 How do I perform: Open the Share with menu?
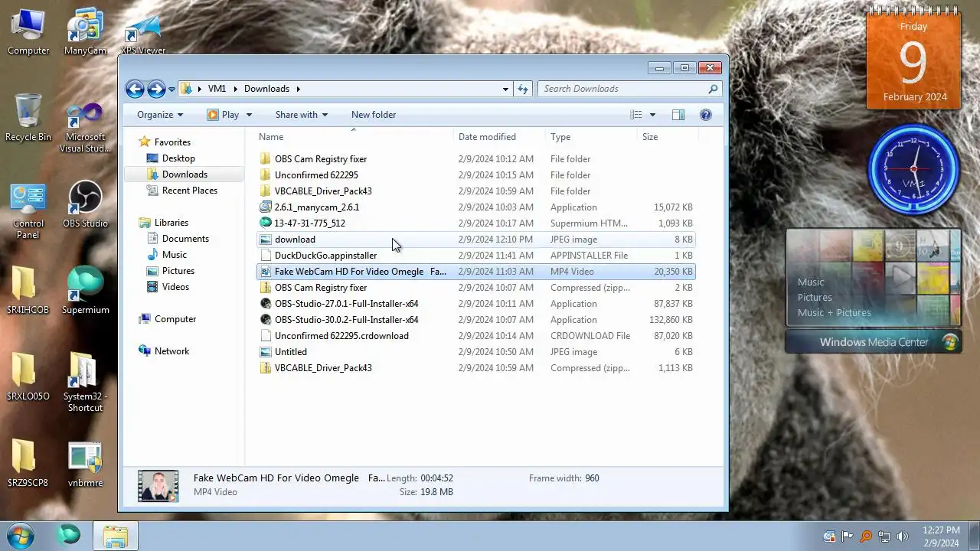302,115
